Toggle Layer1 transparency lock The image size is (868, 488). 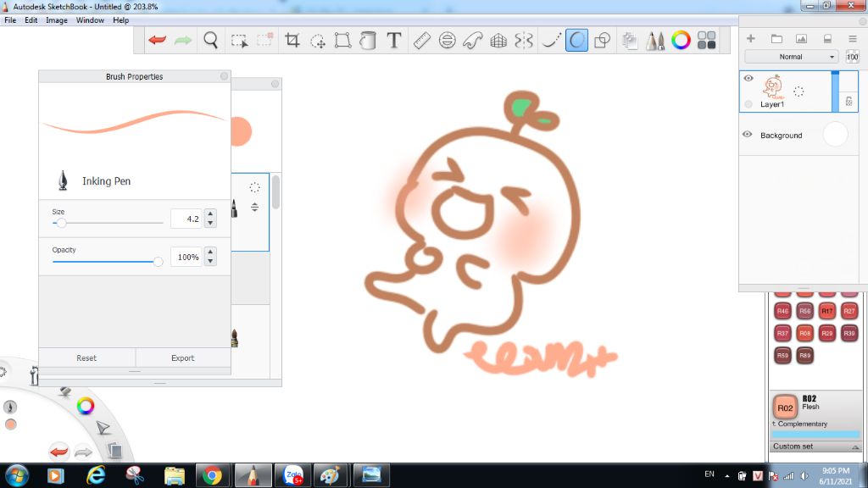click(x=849, y=102)
